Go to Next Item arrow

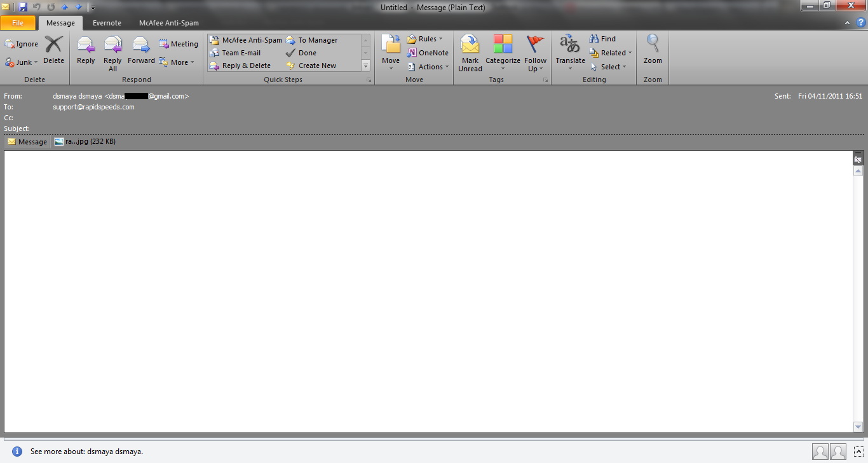[x=79, y=7]
